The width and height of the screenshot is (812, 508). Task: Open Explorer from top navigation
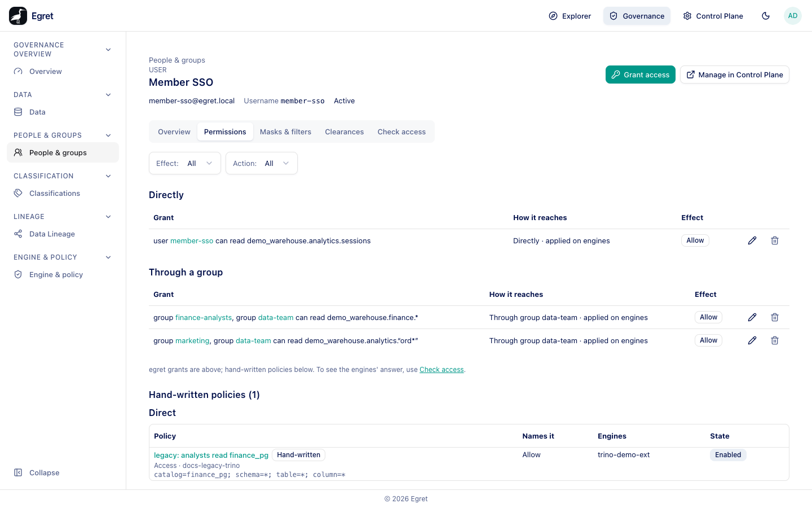tap(570, 16)
